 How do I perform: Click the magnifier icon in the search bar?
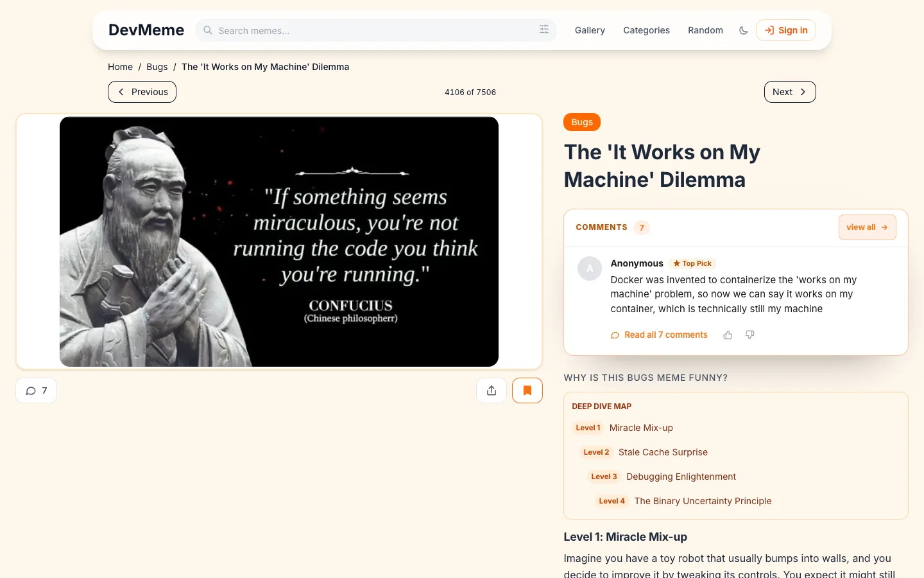208,30
